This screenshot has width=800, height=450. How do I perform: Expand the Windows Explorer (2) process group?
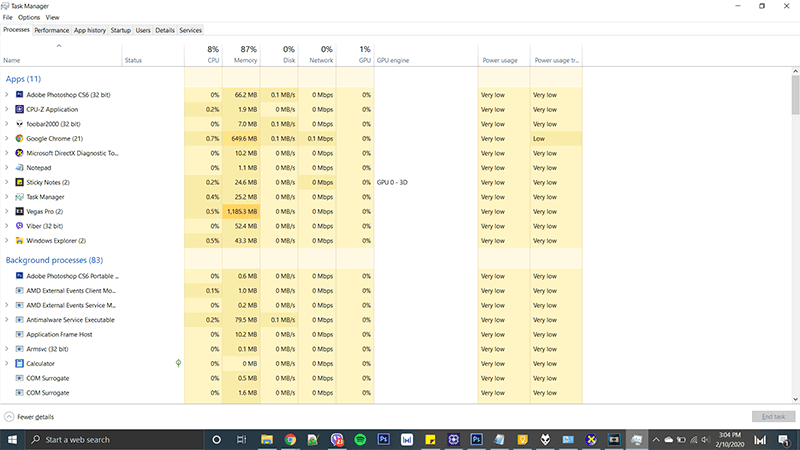click(x=7, y=240)
